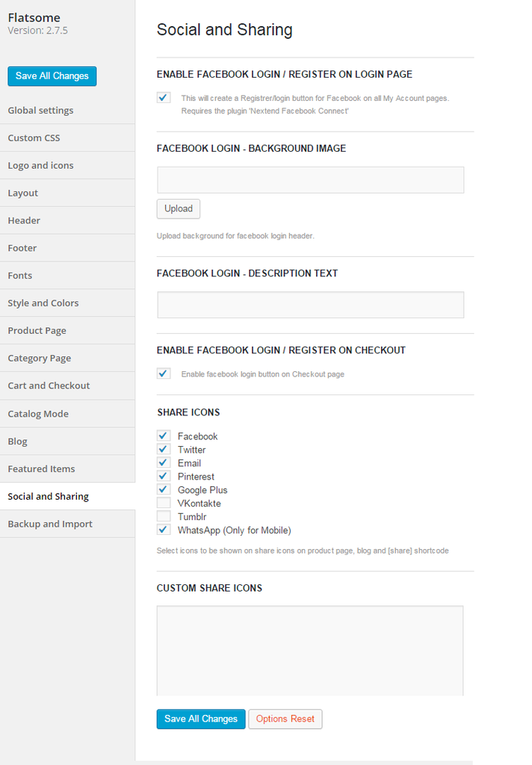
Task: Focus the Facebook login description text field
Action: pos(310,305)
